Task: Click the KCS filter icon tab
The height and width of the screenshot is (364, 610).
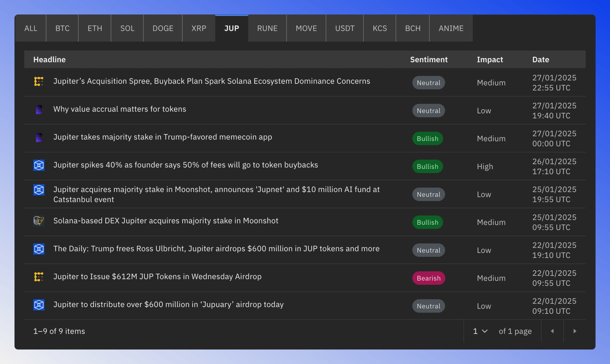Action: point(380,28)
